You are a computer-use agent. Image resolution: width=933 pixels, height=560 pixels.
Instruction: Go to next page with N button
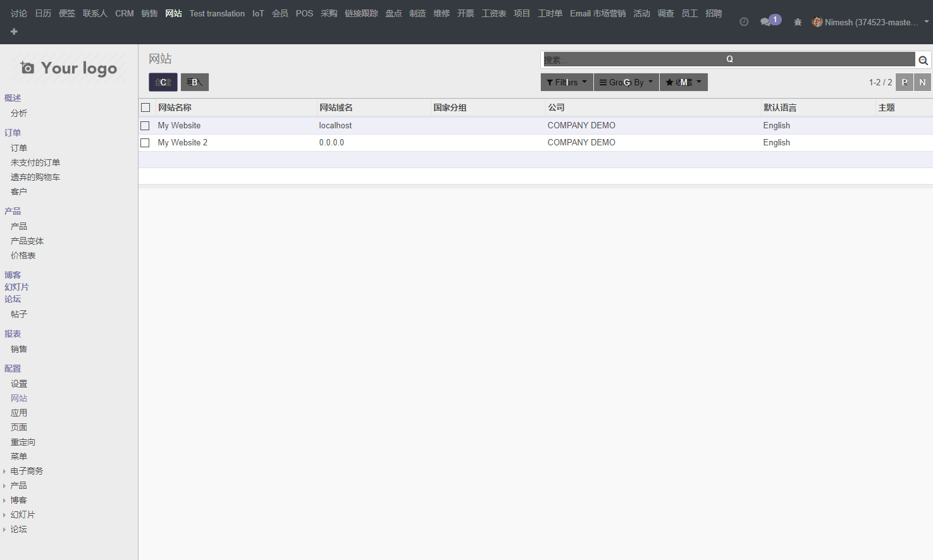coord(922,82)
